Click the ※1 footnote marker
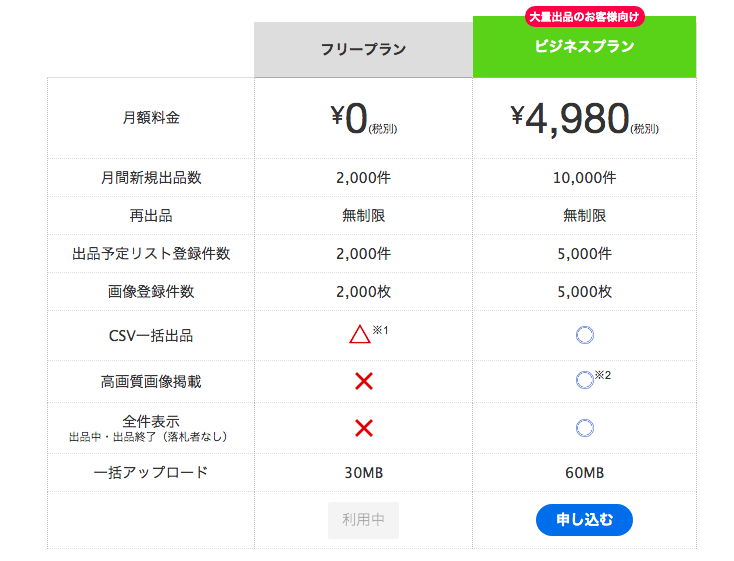Viewport: 734px width, 561px height. (x=380, y=330)
